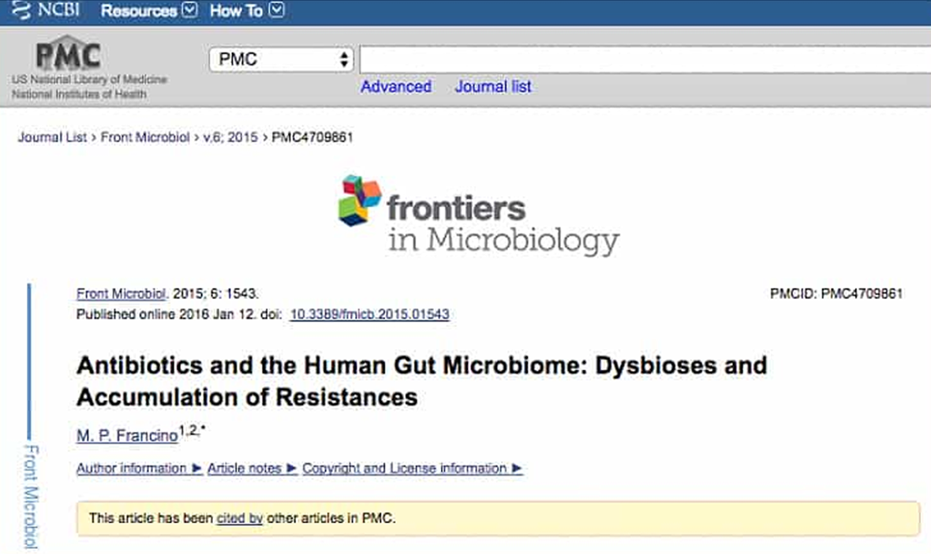Open v.6; 2015 breadcrumb link
This screenshot has width=931, height=560.
pos(230,137)
